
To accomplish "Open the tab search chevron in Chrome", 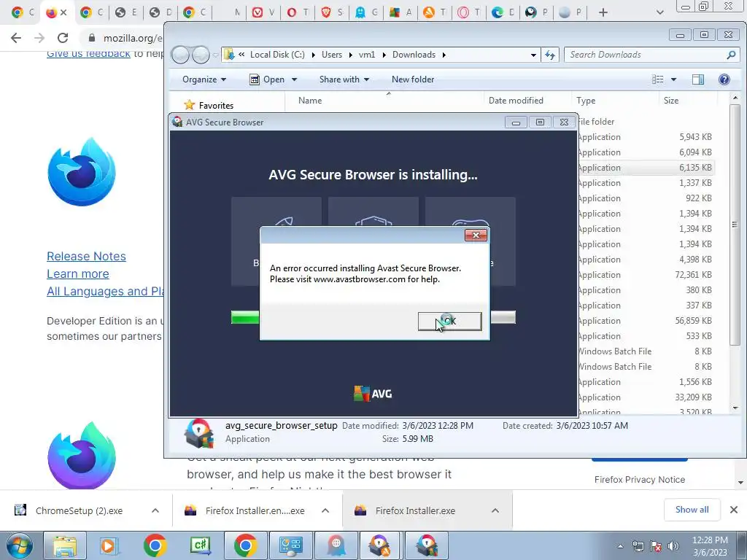I will [x=659, y=12].
